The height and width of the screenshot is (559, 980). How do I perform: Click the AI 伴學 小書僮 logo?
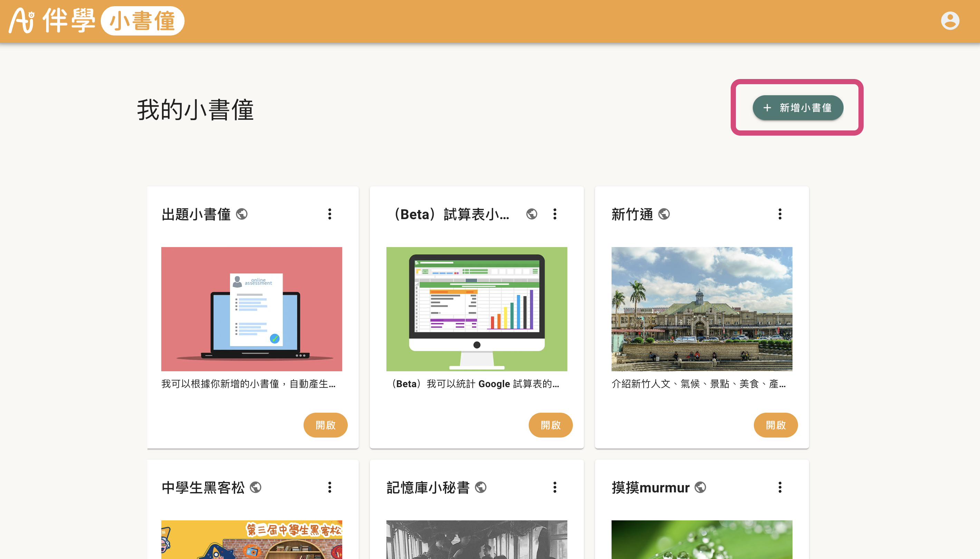click(x=96, y=21)
